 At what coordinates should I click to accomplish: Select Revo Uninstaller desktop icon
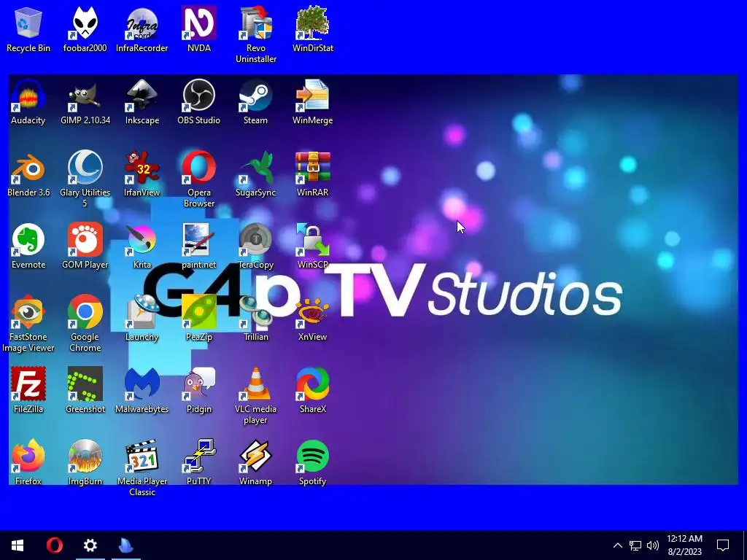tap(256, 35)
